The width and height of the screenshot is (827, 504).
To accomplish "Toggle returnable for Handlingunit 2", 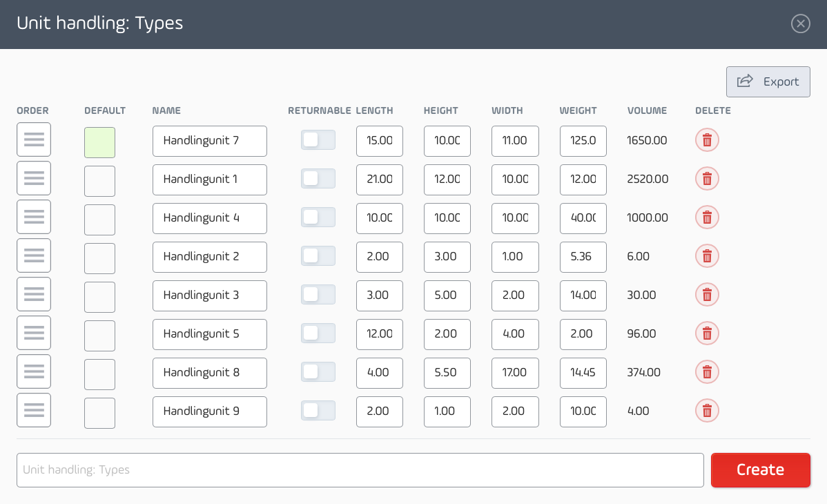I will coord(318,256).
